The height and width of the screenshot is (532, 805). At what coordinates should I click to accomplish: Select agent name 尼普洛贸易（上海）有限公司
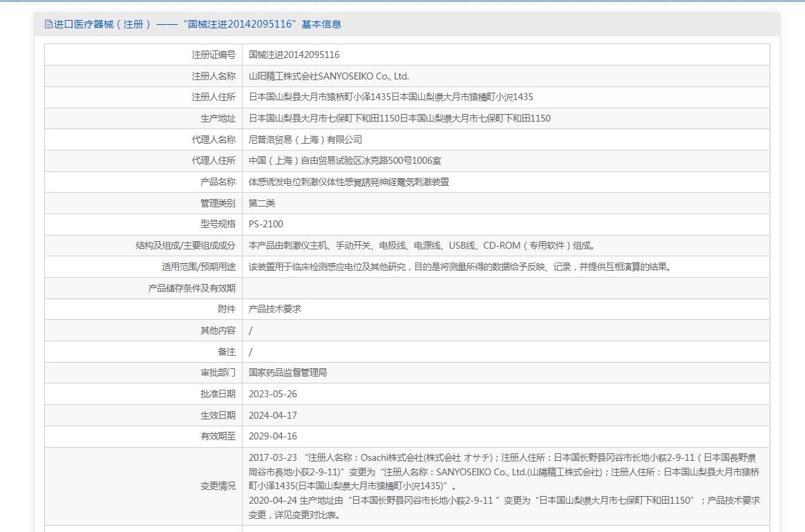click(305, 140)
